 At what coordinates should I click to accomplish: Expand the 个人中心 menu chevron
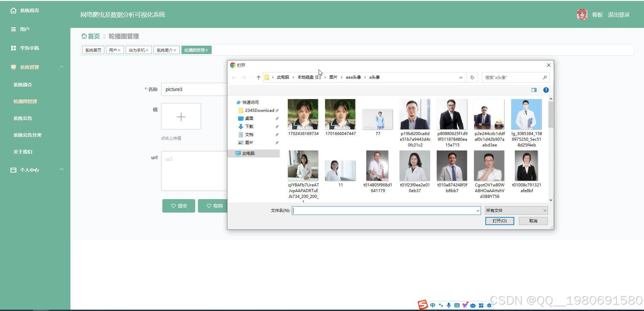(62, 169)
